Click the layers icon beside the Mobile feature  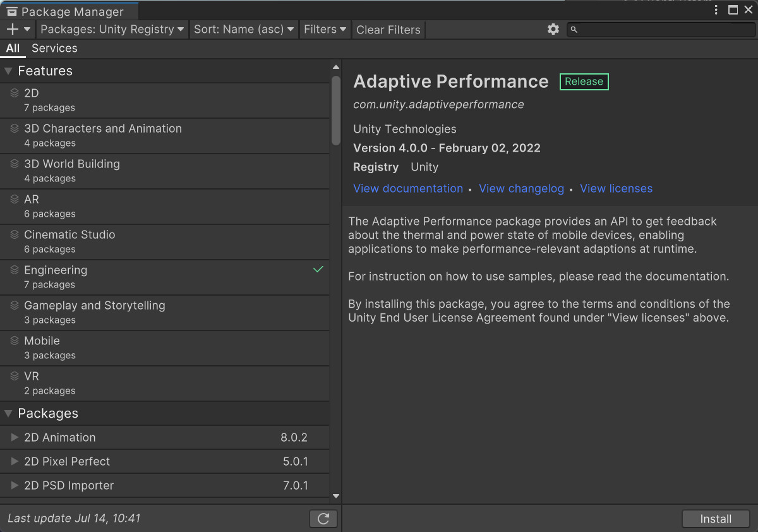tap(15, 341)
